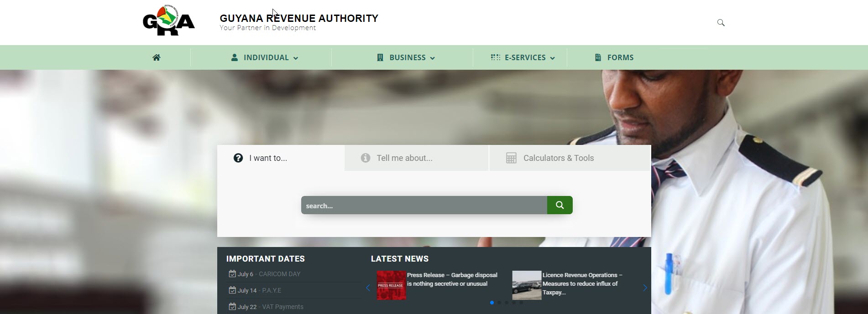The height and width of the screenshot is (314, 868).
Task: Open the Forms menu item
Action: click(x=614, y=57)
